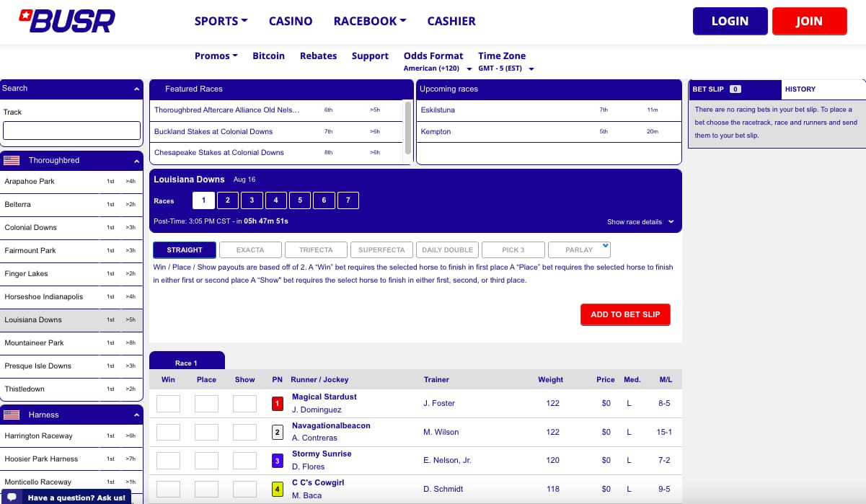866x504 pixels.
Task: Open Harrington Raceway track
Action: pos(71,436)
